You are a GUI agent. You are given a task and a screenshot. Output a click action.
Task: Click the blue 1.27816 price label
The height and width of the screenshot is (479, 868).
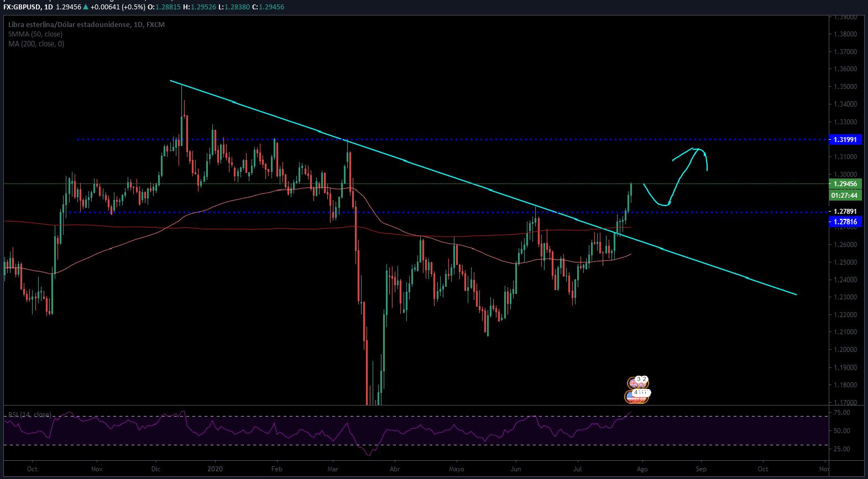point(845,222)
